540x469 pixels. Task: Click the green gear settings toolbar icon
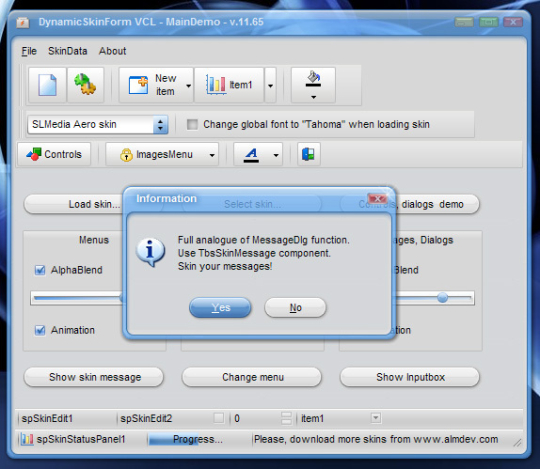tap(85, 84)
